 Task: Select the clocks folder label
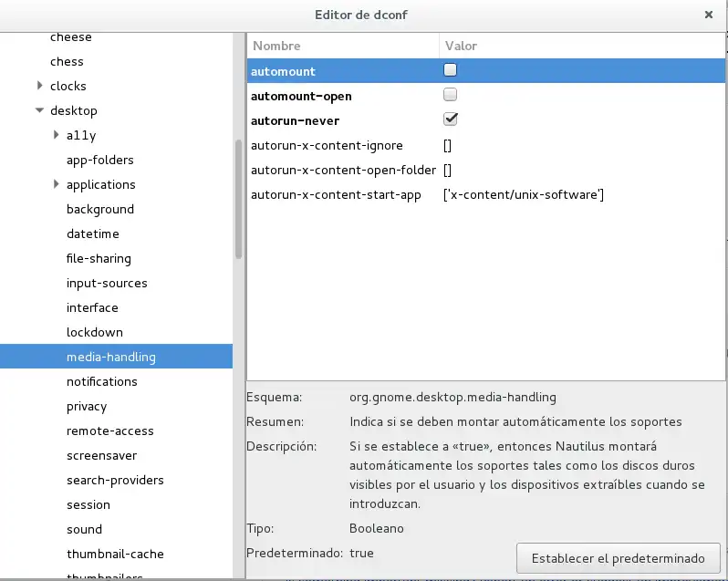[68, 86]
